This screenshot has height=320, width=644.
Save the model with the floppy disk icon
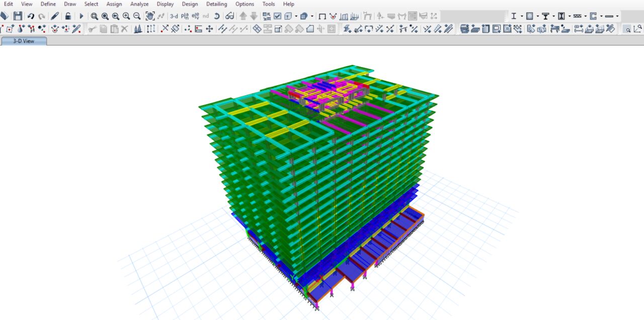(x=18, y=16)
